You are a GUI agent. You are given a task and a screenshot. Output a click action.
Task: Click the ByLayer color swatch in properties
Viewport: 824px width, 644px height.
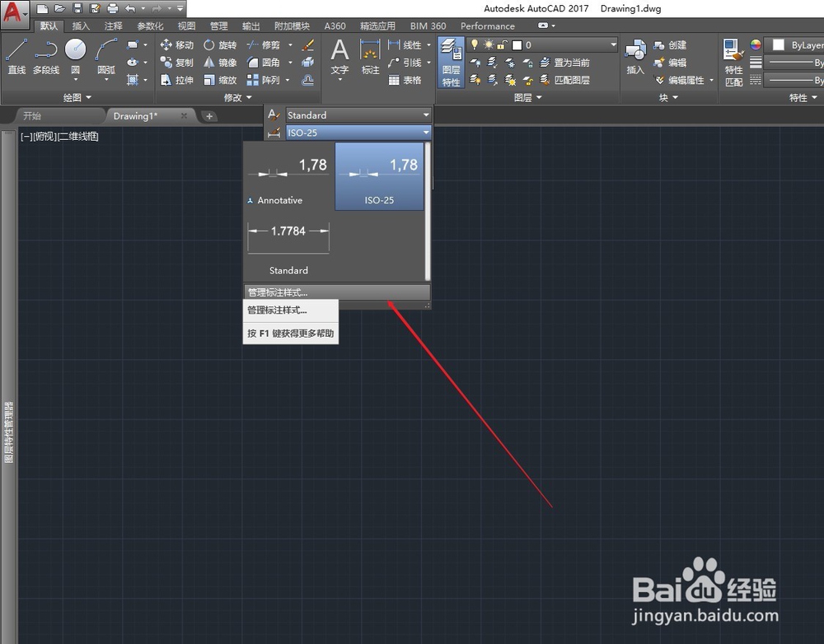(x=779, y=45)
